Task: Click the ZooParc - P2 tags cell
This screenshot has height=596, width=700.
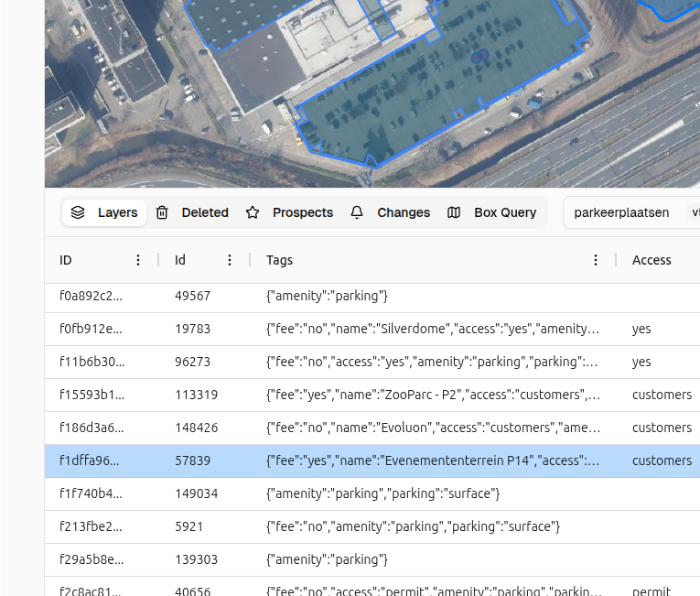Action: [433, 395]
